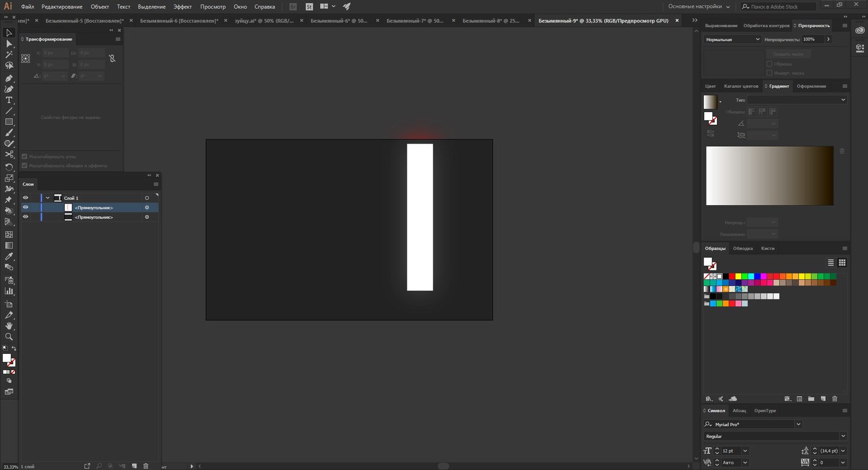Click the Создать маску button
This screenshot has width=868, height=470.
click(789, 54)
